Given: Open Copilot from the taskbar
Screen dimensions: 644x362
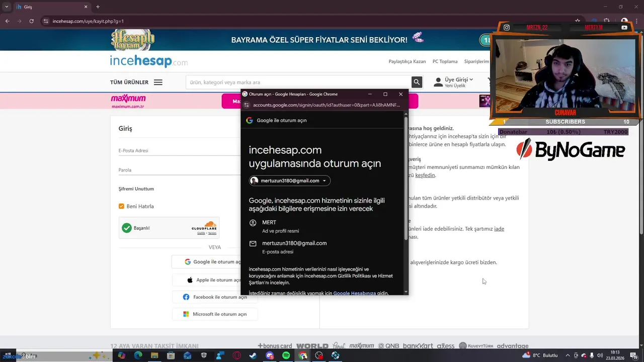Looking at the screenshot, I should [x=121, y=355].
